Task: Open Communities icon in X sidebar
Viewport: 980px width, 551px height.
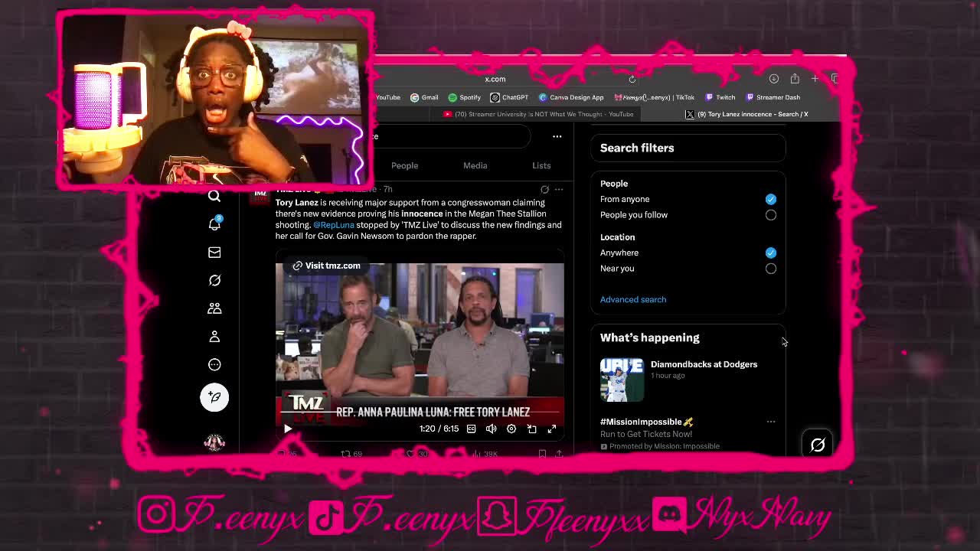Action: (214, 308)
